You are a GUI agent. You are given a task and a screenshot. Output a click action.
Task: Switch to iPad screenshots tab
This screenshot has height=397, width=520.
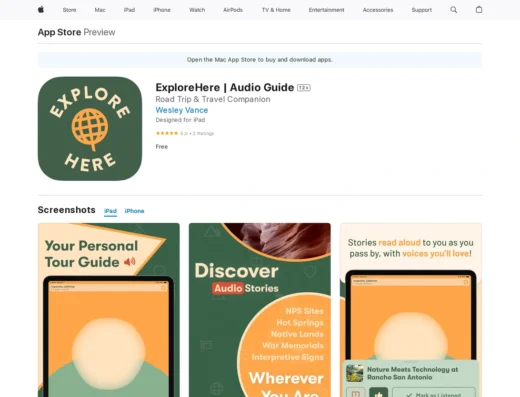coord(110,211)
